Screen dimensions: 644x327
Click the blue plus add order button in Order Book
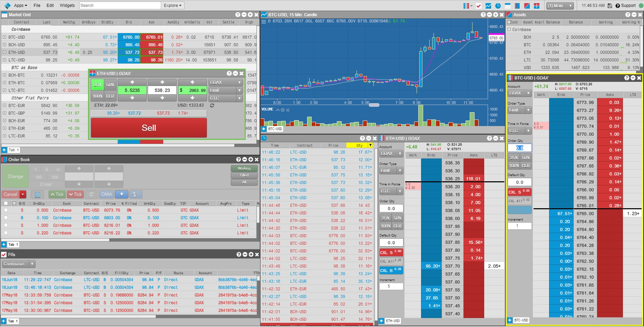[121, 194]
